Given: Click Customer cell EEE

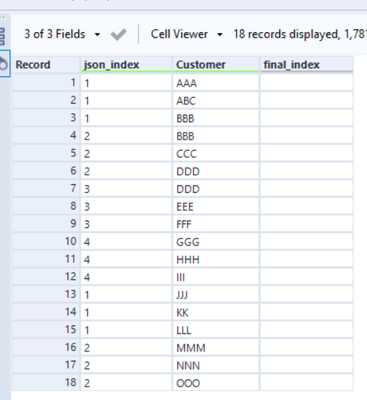Looking at the screenshot, I should [216, 206].
